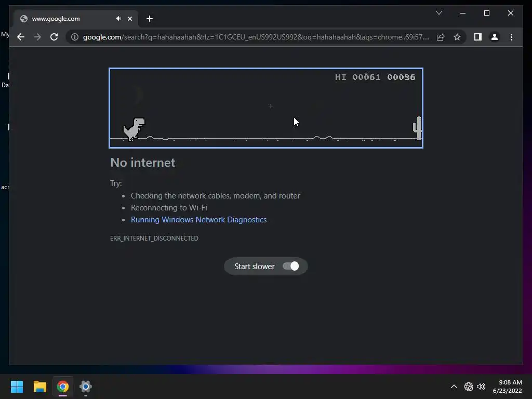
Task: Open the volume tray icon
Action: click(481, 387)
